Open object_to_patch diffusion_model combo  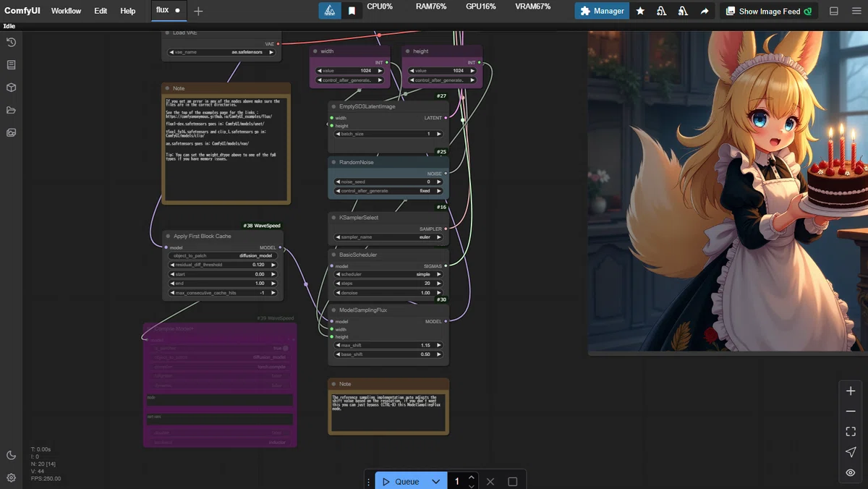click(223, 256)
